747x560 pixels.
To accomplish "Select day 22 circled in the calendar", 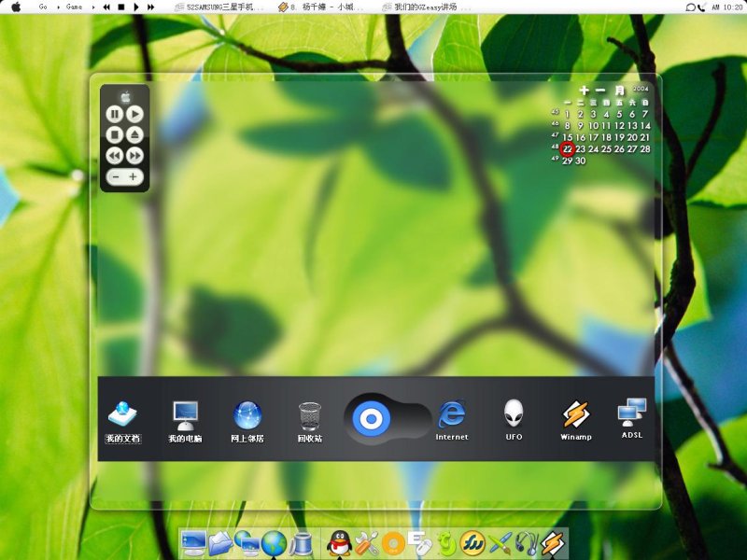I will (568, 148).
